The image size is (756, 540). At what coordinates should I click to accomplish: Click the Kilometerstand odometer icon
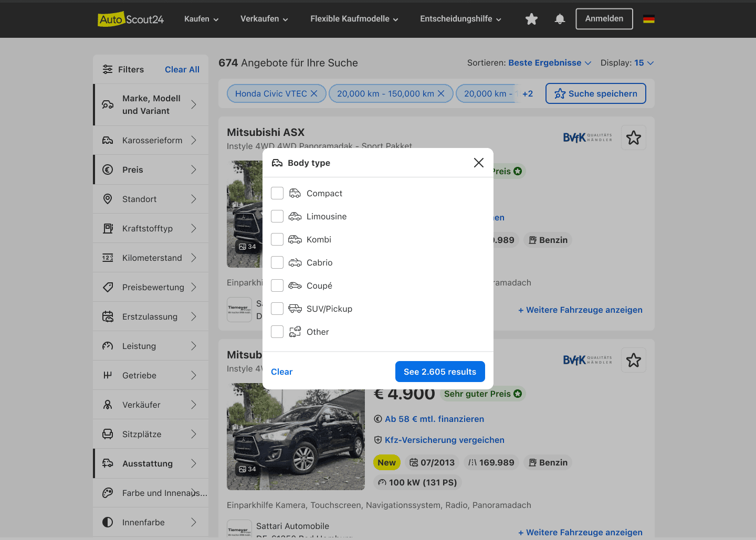click(108, 258)
